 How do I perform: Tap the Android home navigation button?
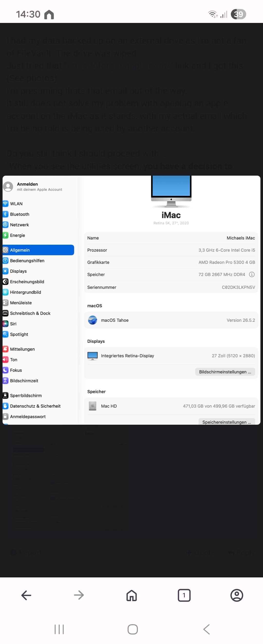132,629
